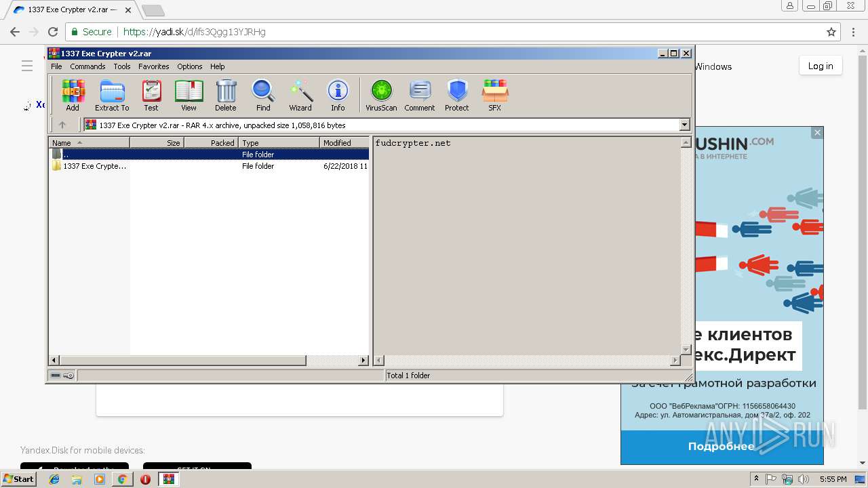The width and height of the screenshot is (868, 488).
Task: Open the Favorites menu
Action: pyautogui.click(x=154, y=66)
